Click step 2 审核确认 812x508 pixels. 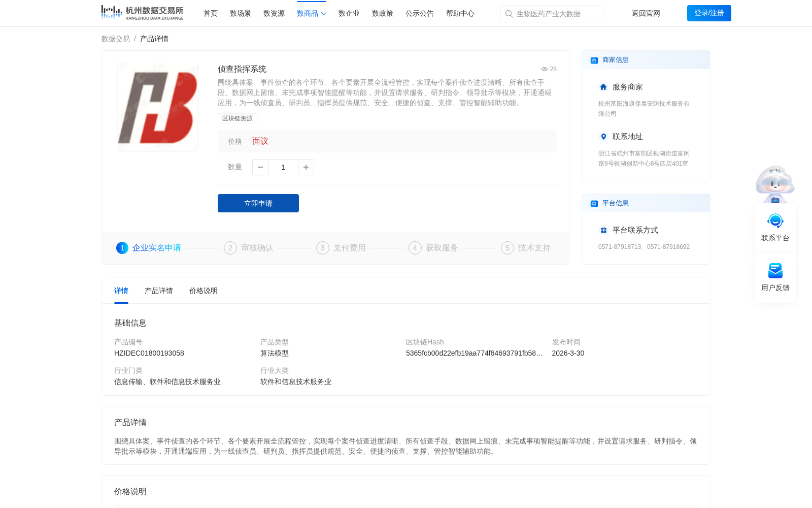pos(249,248)
